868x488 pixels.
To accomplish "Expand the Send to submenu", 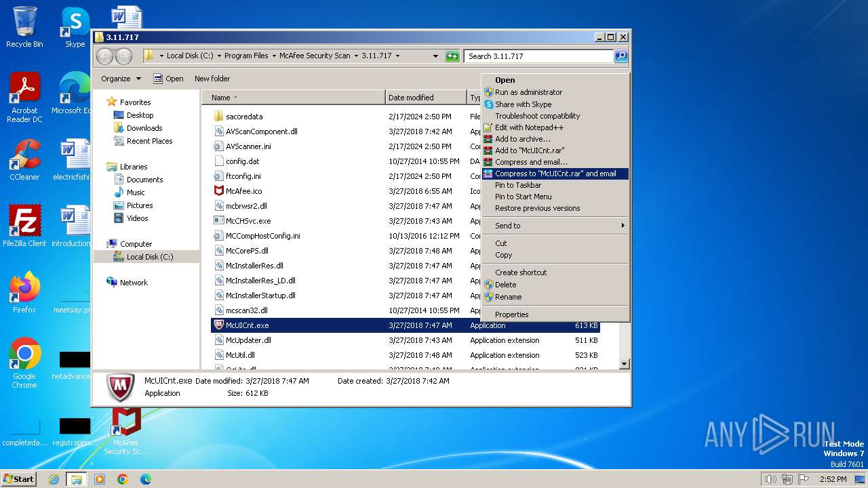I will coord(555,226).
